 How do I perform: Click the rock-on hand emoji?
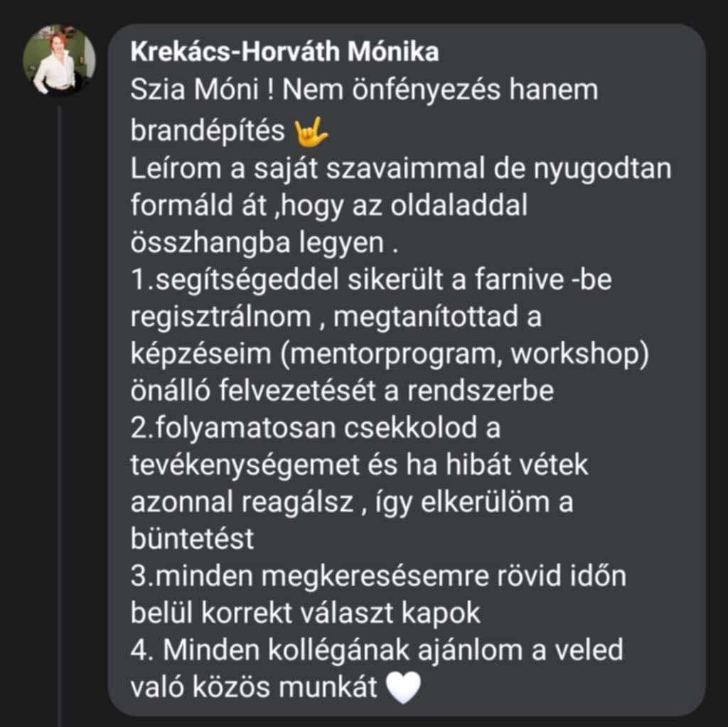311,132
